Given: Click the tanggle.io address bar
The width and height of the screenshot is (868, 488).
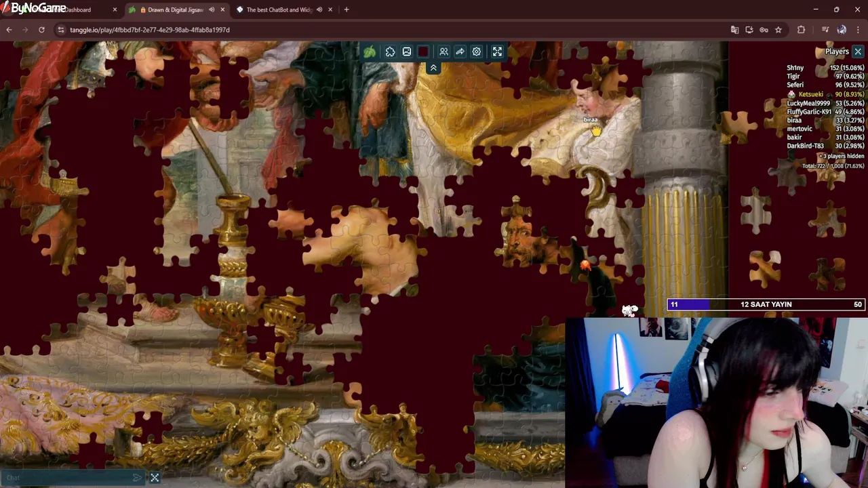Looking at the screenshot, I should pyautogui.click(x=393, y=30).
